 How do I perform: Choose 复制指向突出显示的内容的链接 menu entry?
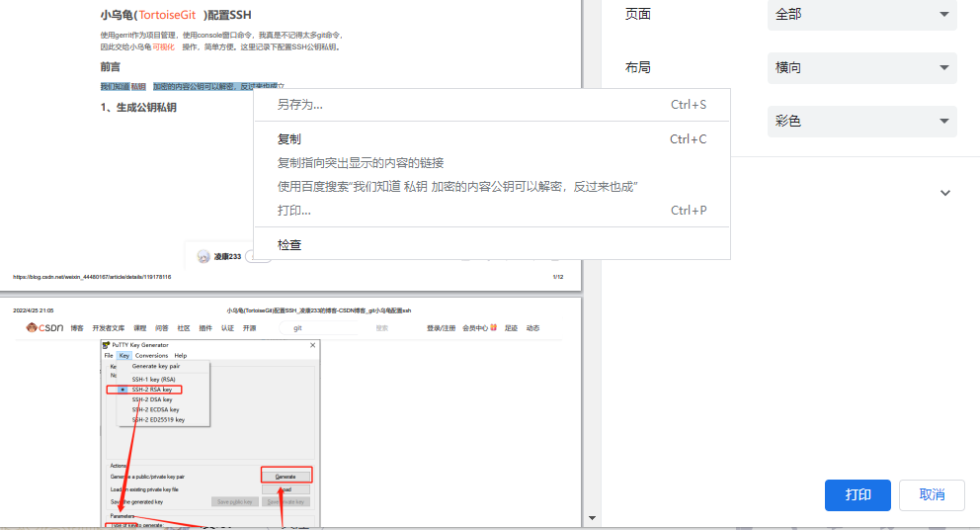(361, 163)
